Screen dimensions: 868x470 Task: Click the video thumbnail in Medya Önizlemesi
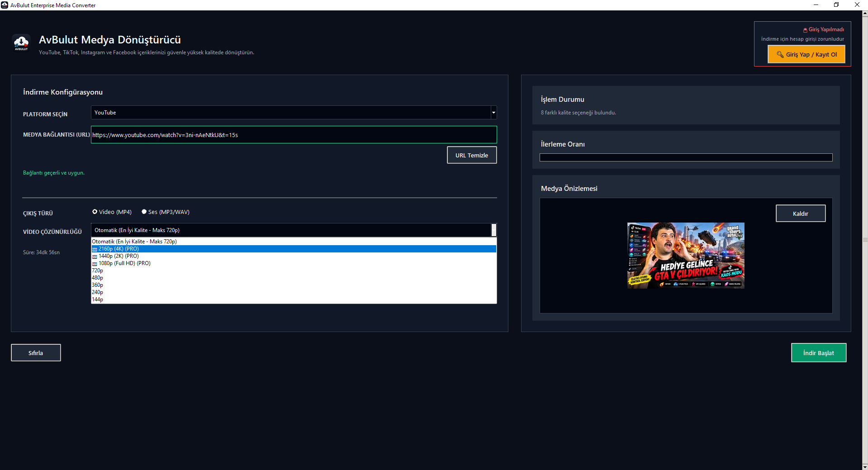(x=686, y=256)
